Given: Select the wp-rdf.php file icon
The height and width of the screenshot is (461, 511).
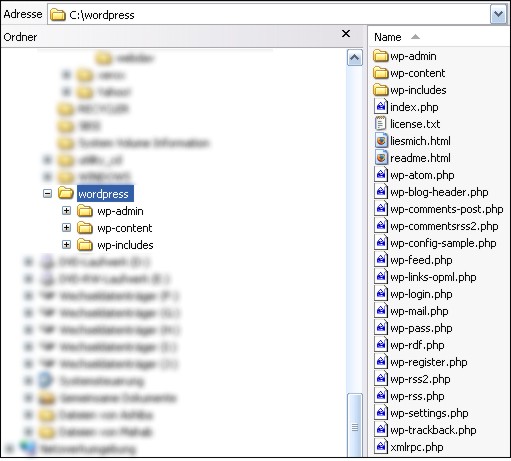Looking at the screenshot, I should [381, 345].
